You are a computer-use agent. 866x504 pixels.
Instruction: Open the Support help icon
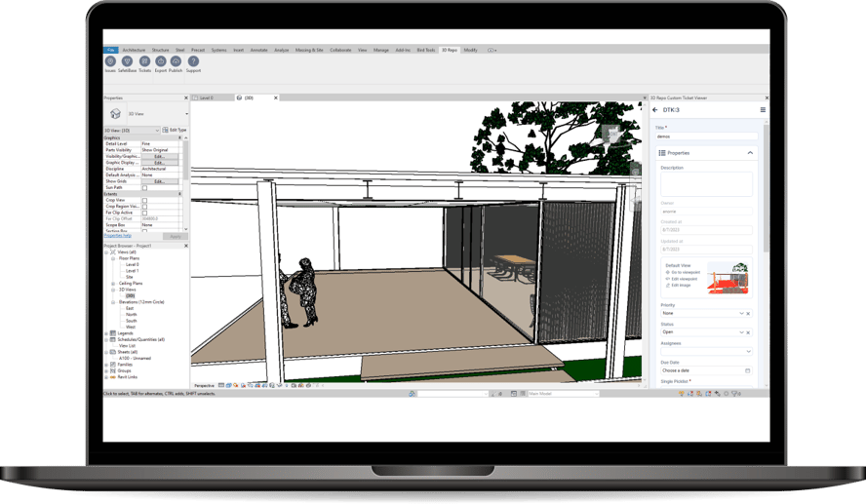[193, 61]
